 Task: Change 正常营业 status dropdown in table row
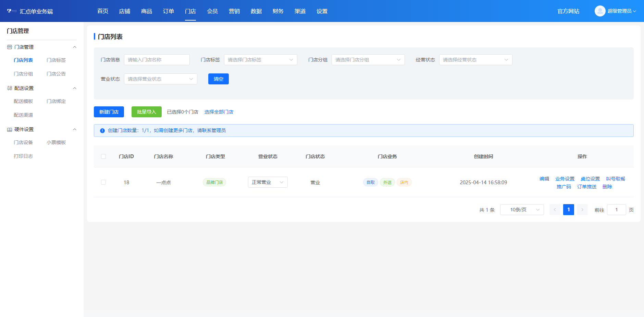[268, 182]
